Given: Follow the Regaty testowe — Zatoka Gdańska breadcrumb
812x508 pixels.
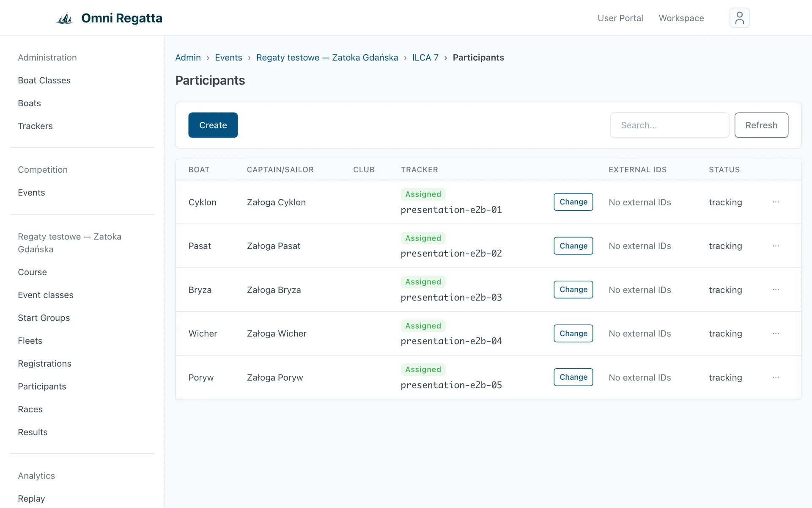Looking at the screenshot, I should coord(327,58).
